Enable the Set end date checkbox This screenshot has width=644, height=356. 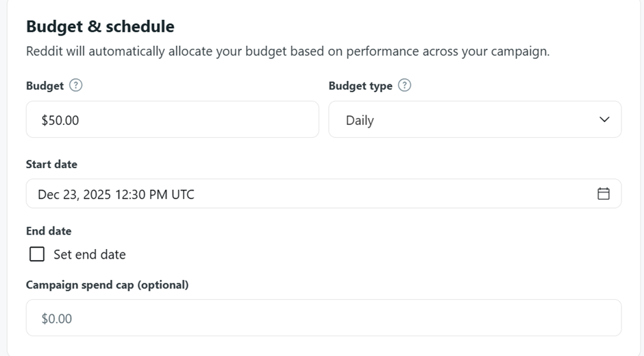coord(37,254)
